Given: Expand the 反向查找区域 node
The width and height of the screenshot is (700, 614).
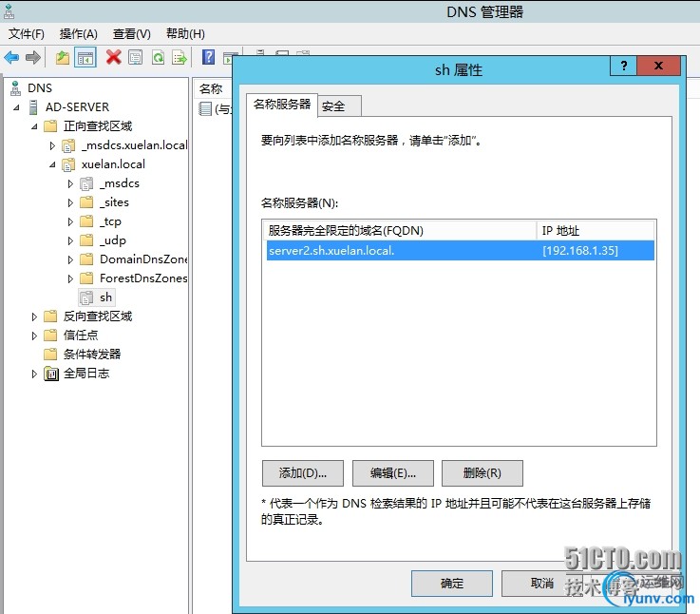Looking at the screenshot, I should pyautogui.click(x=34, y=317).
